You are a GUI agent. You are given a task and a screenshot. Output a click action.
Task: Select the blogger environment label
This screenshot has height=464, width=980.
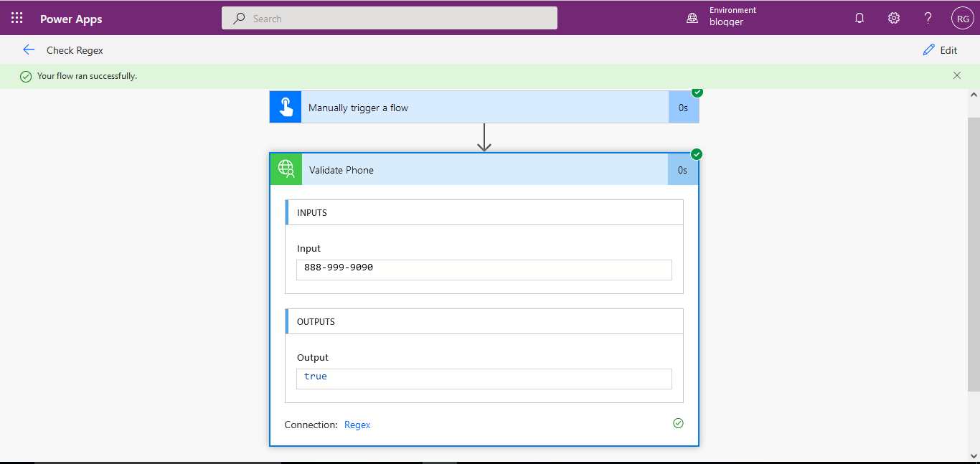(x=726, y=22)
